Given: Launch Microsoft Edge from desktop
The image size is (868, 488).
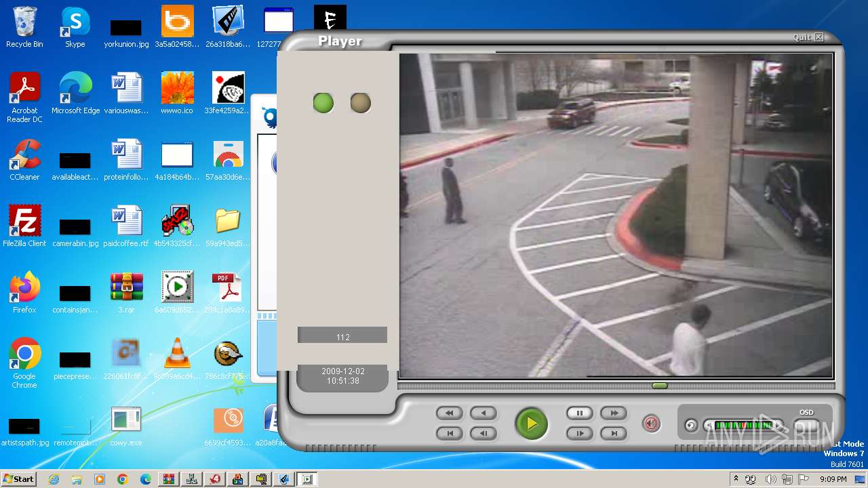Looking at the screenshot, I should point(75,94).
